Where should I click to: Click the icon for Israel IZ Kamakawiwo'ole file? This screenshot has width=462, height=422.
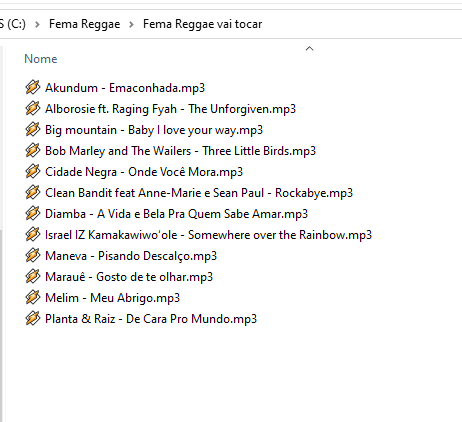click(32, 235)
